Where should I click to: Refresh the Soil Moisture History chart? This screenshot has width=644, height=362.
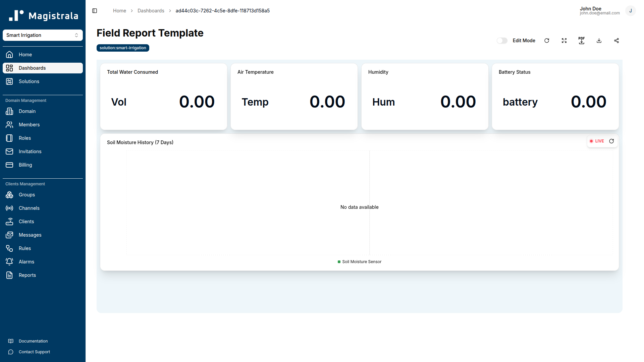pos(612,141)
